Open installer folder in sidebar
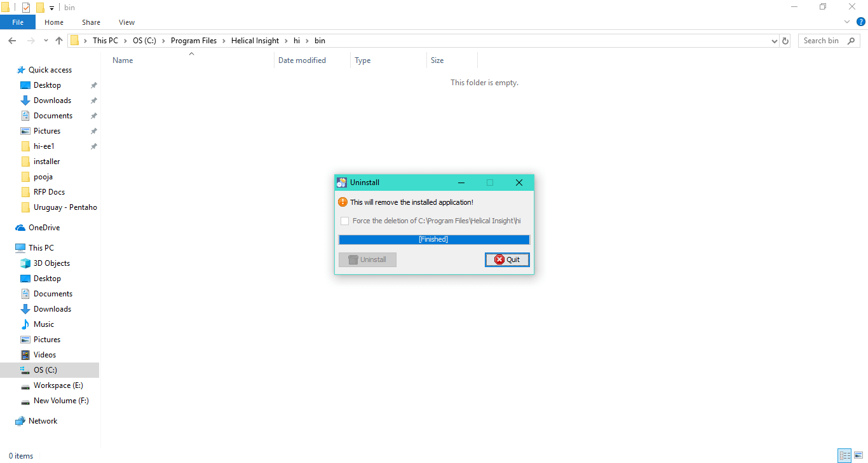This screenshot has width=868, height=463. click(x=46, y=162)
